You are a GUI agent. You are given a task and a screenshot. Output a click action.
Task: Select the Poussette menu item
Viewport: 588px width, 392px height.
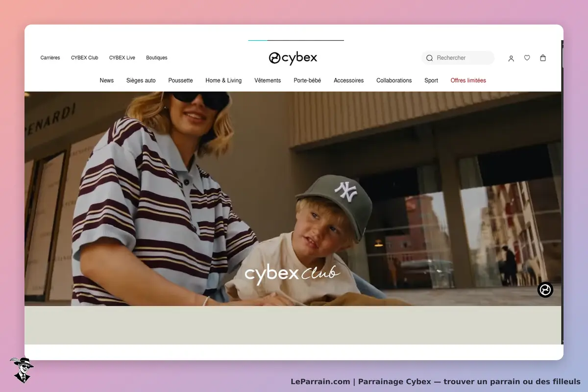click(180, 80)
